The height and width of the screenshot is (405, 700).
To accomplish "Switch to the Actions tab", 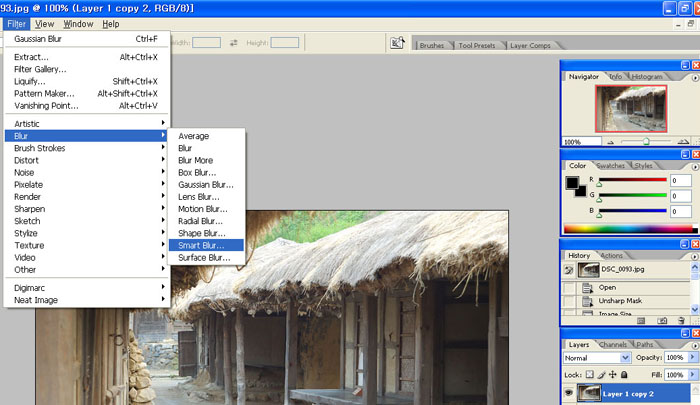I will [612, 255].
